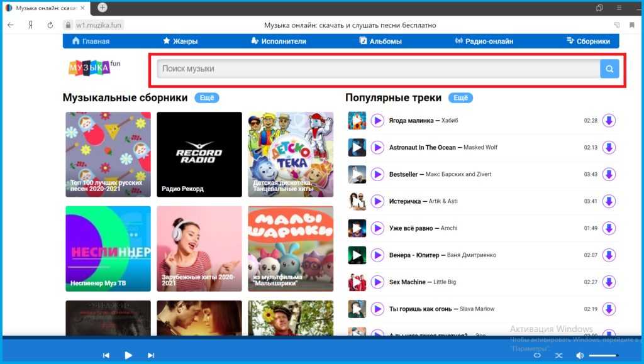
Task: Adjust the volume slider
Action: pyautogui.click(x=604, y=355)
